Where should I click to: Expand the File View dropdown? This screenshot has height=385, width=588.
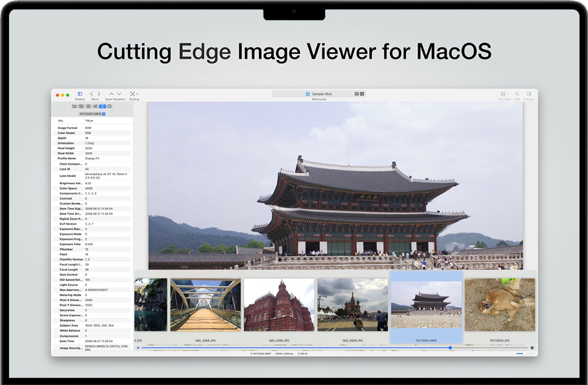[504, 94]
